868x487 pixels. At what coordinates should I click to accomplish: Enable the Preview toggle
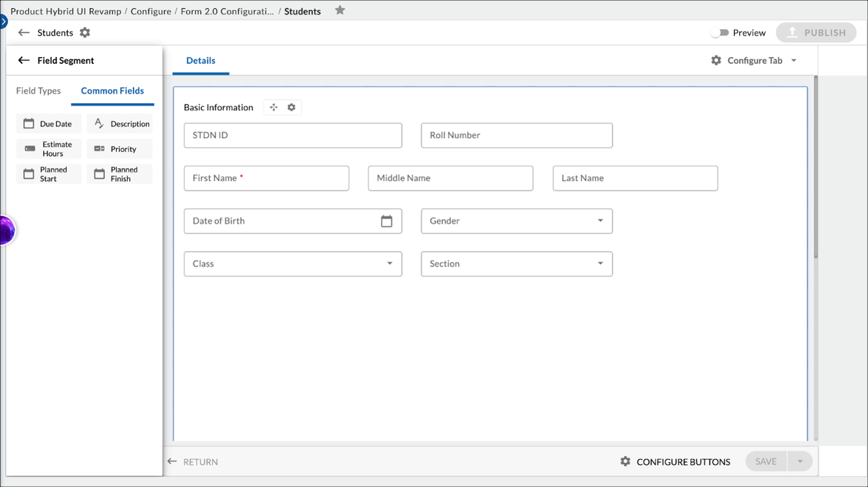click(719, 32)
